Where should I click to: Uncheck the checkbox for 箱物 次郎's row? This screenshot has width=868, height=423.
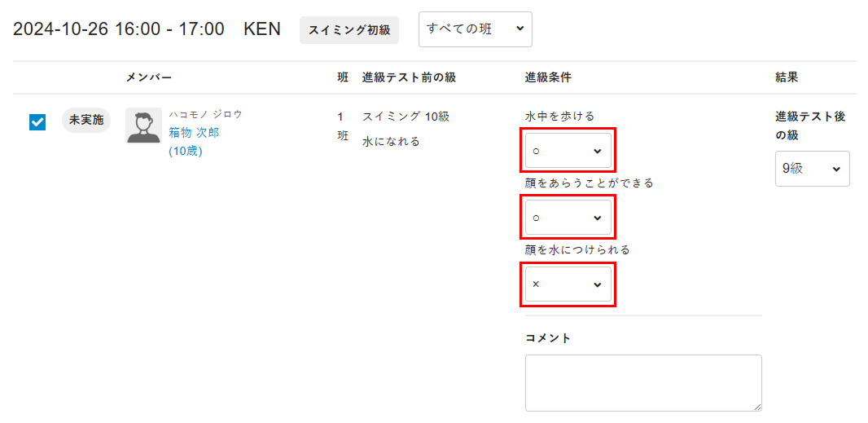(x=37, y=122)
